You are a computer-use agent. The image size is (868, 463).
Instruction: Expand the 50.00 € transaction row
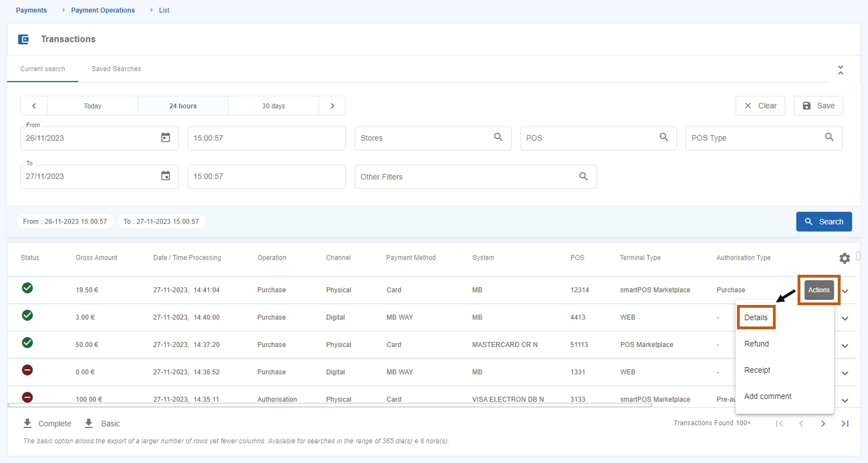pos(845,346)
